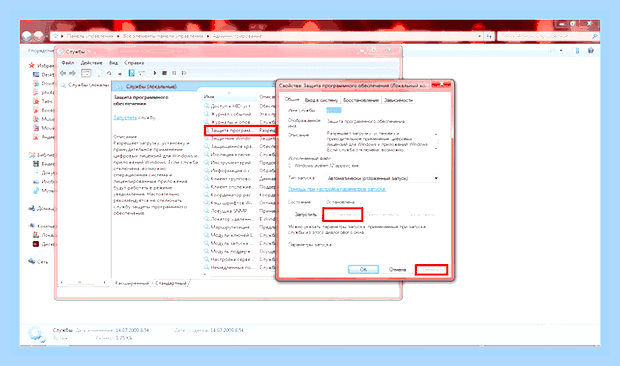Select the Кэш шрифтов service row
620x366 pixels.
pyautogui.click(x=239, y=203)
